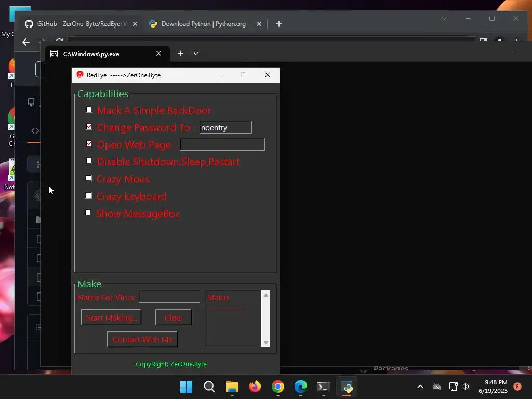Click the Status box scroll down arrow

pyautogui.click(x=265, y=343)
